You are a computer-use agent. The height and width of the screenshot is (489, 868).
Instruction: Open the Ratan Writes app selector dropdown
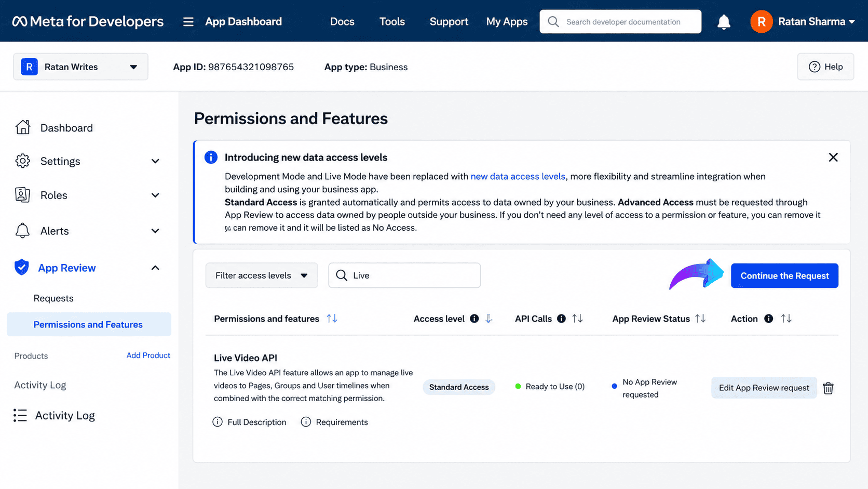pos(80,67)
